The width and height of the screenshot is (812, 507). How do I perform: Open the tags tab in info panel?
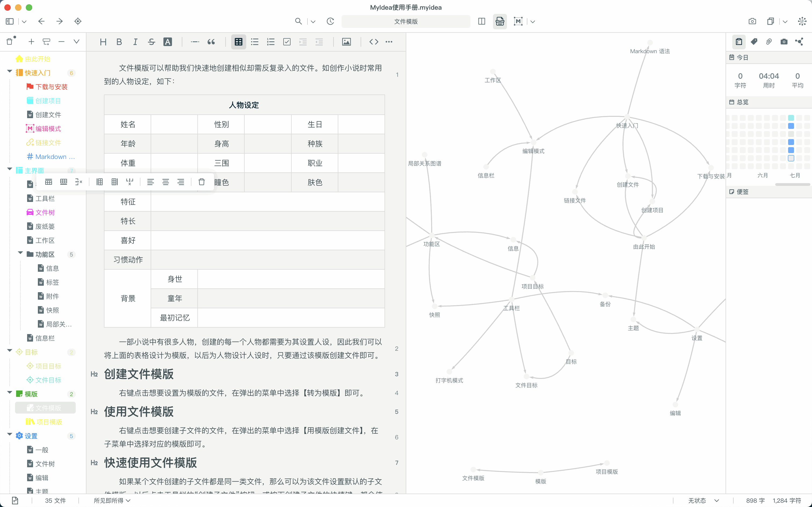click(x=754, y=42)
